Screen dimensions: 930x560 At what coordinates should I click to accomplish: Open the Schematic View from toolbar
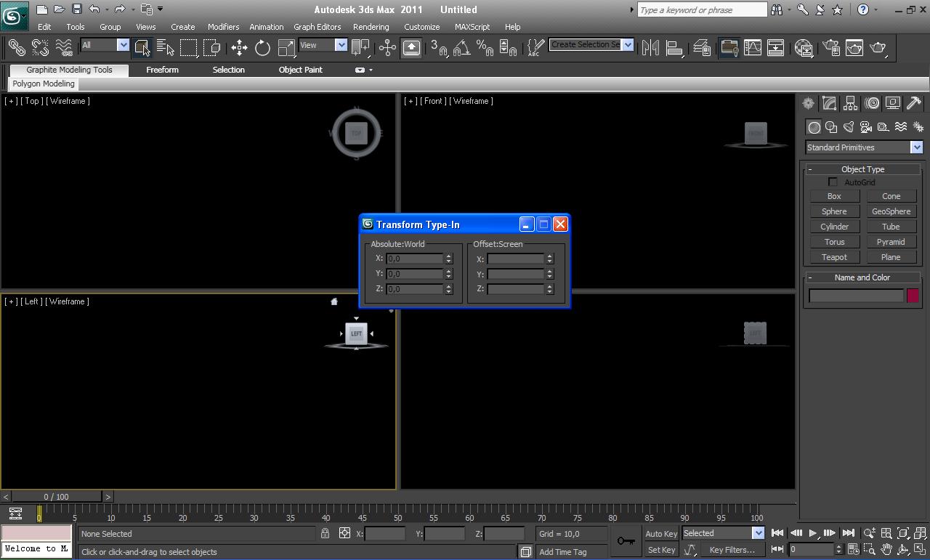[776, 48]
